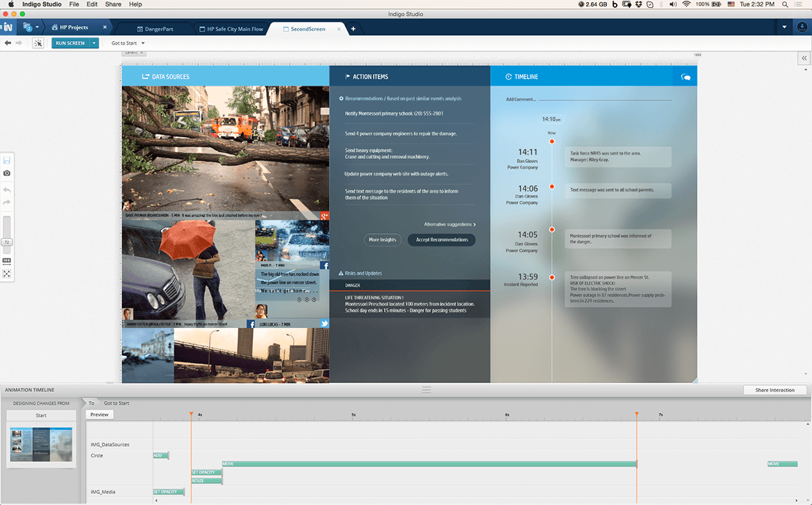812x505 pixels.
Task: Click the save icon in left toolbar
Action: click(7, 160)
